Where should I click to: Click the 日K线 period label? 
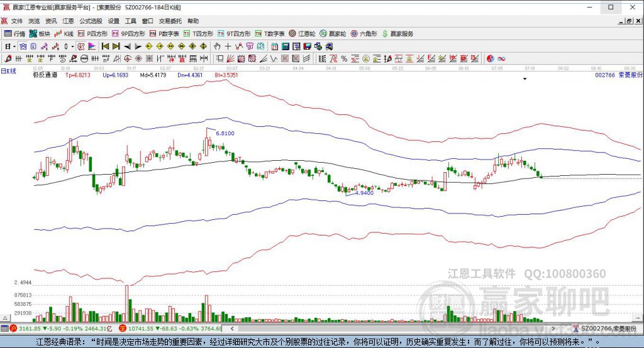pos(8,71)
